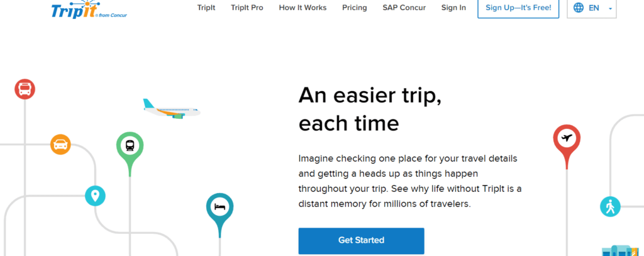
Task: Click the walking pedestrian circle icon
Action: 609,206
